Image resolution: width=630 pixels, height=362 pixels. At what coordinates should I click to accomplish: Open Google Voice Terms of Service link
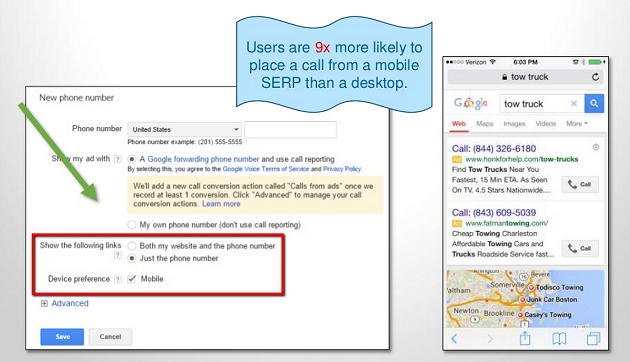[x=266, y=169]
